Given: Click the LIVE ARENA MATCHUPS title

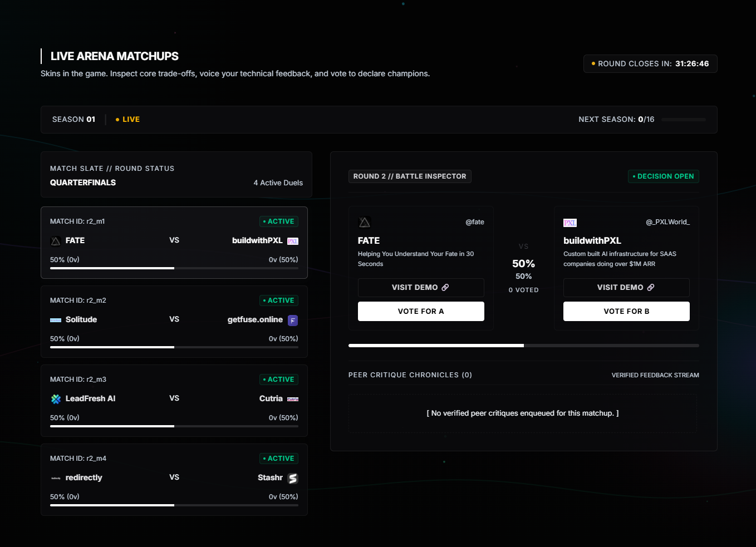Looking at the screenshot, I should (x=115, y=56).
